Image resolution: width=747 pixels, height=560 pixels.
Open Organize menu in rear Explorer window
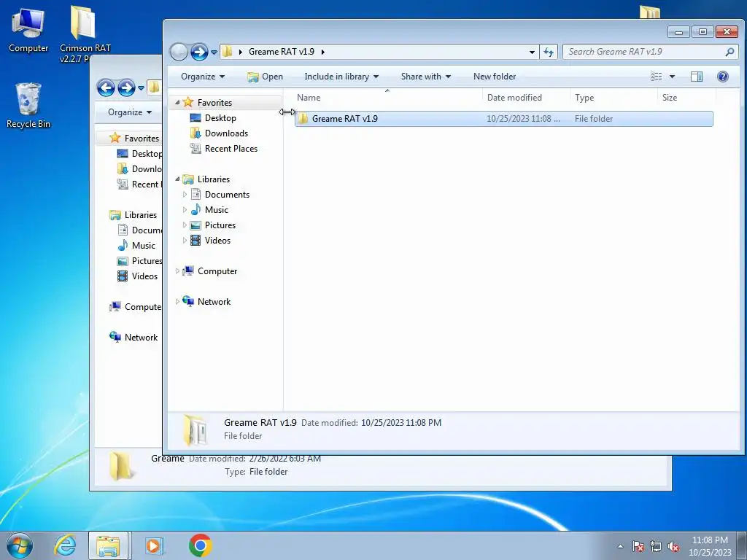pos(130,112)
